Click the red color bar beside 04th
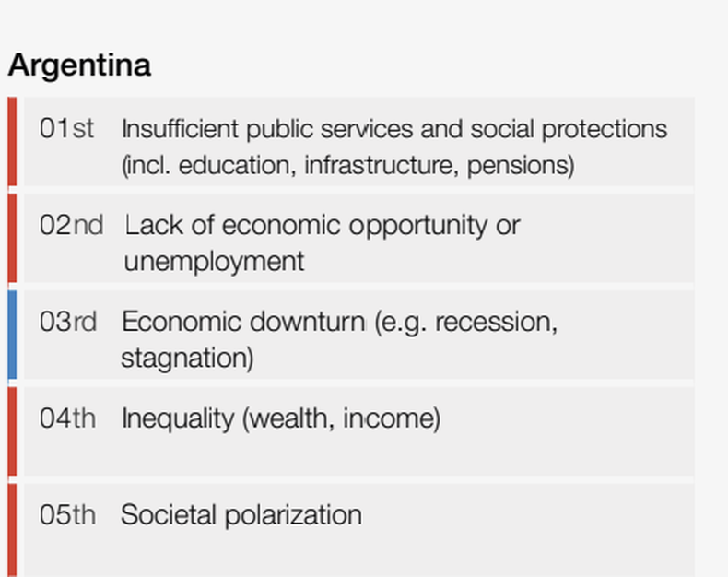This screenshot has width=728, height=577. [13, 431]
